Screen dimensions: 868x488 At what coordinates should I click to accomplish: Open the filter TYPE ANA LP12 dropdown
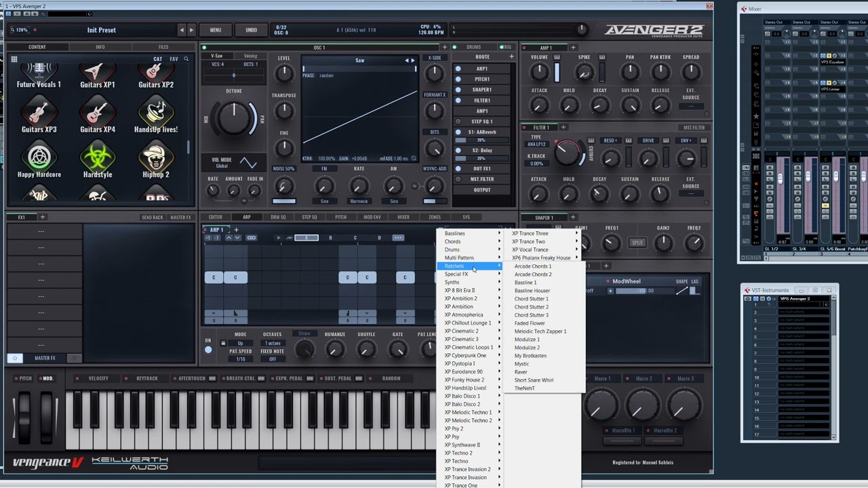pos(536,144)
